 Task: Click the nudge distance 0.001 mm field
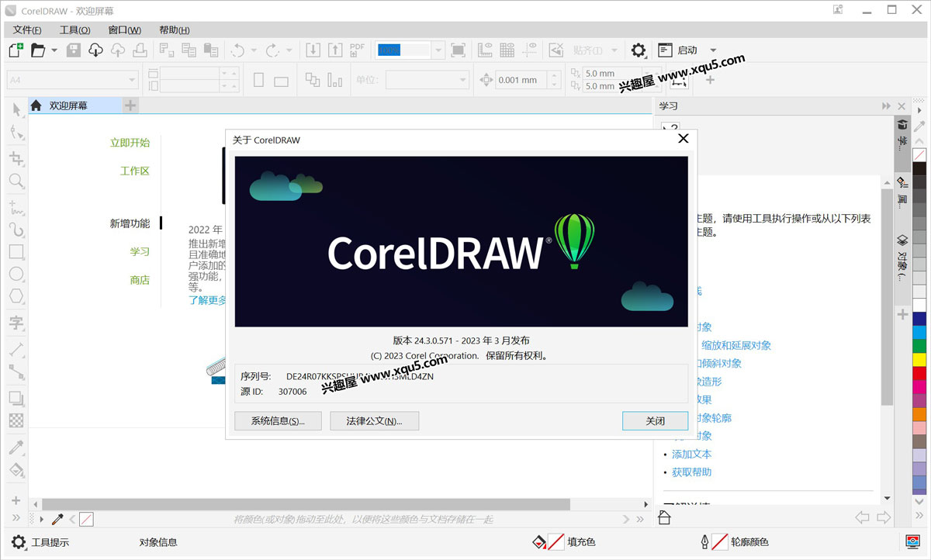click(521, 80)
